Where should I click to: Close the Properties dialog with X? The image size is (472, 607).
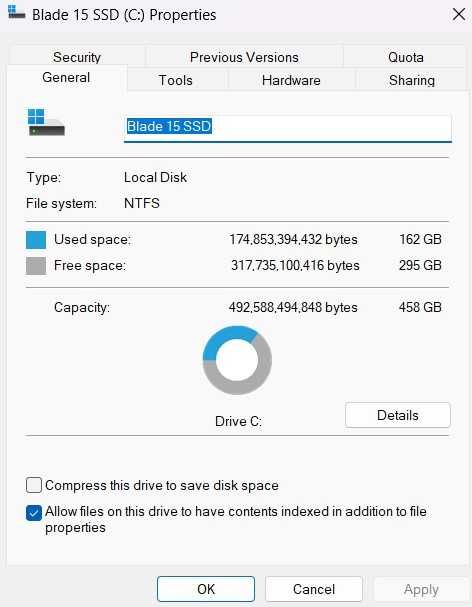point(459,14)
